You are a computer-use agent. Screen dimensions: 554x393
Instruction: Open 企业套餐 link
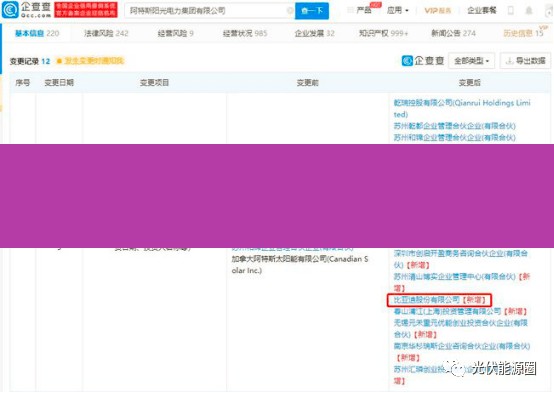(x=482, y=10)
